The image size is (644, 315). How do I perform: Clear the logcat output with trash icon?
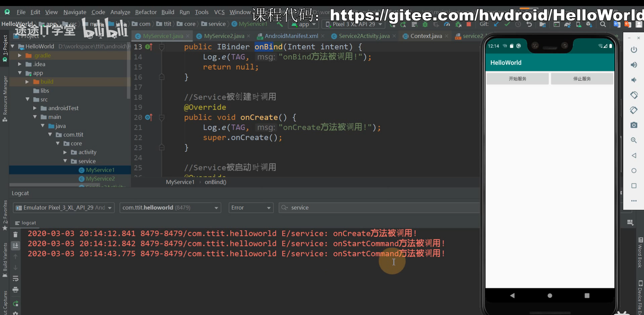click(x=16, y=234)
